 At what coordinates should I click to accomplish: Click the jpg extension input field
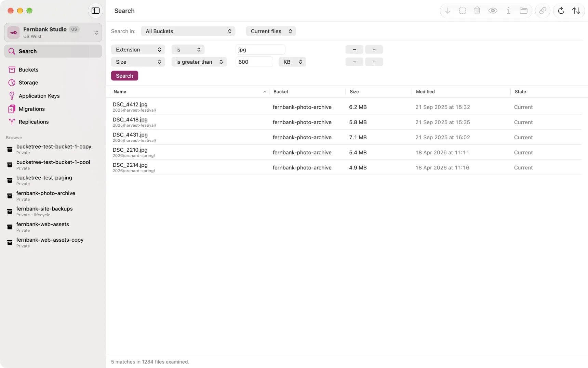tap(260, 50)
